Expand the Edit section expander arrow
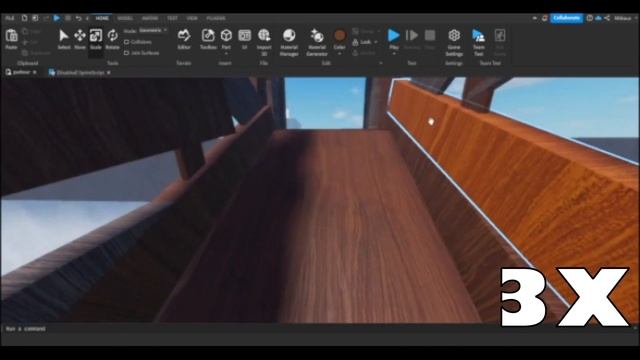 [381, 63]
